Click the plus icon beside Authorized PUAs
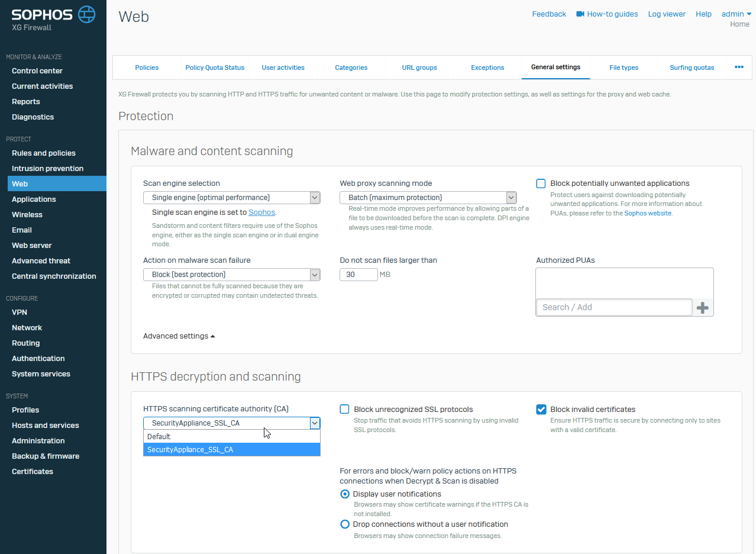This screenshot has width=756, height=554. (x=702, y=308)
